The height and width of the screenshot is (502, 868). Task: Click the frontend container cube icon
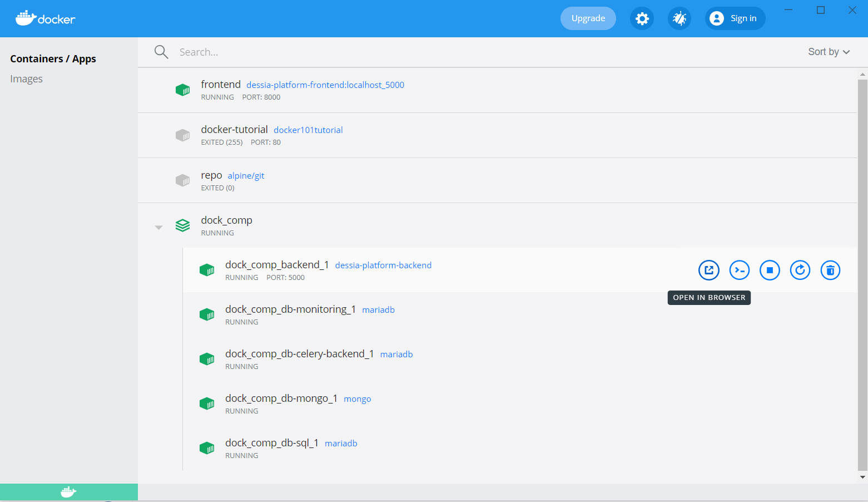[x=182, y=90]
